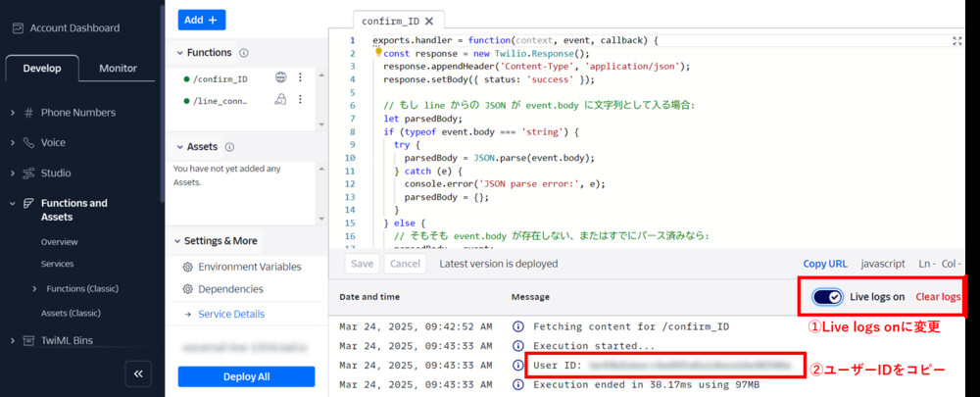Open Environment Variables settings
The width and height of the screenshot is (980, 397).
(249, 267)
